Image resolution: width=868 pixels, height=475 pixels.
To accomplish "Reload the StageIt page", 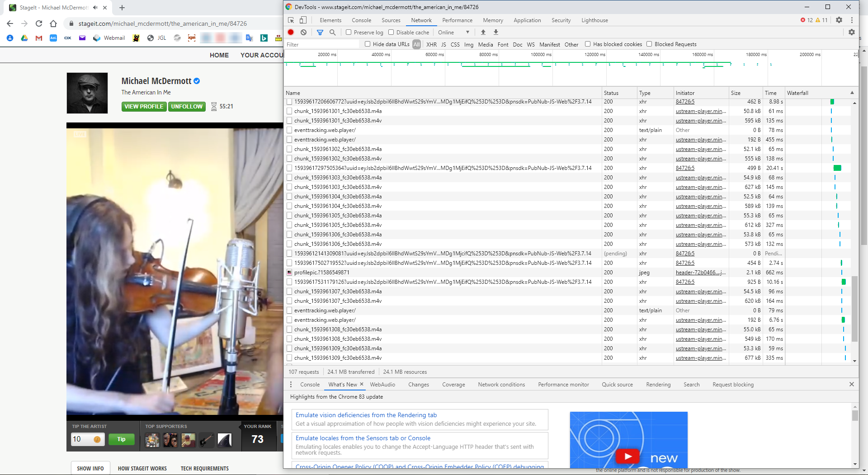I will [39, 24].
